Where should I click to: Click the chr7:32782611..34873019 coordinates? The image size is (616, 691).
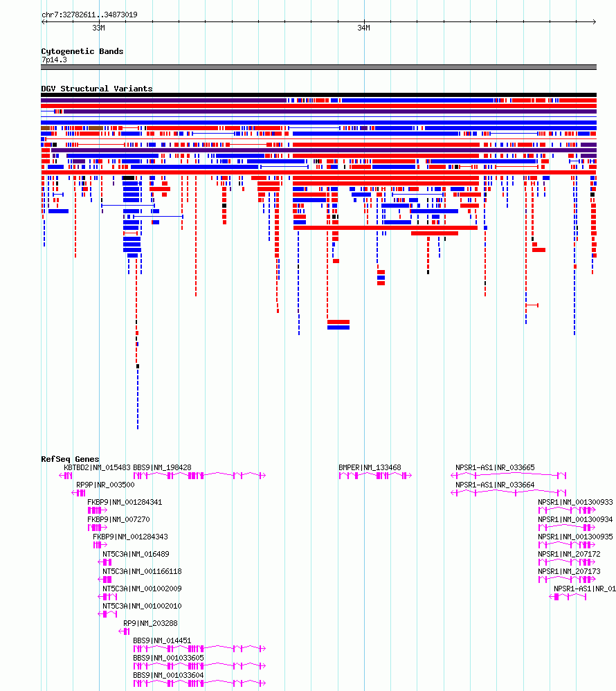(x=89, y=15)
